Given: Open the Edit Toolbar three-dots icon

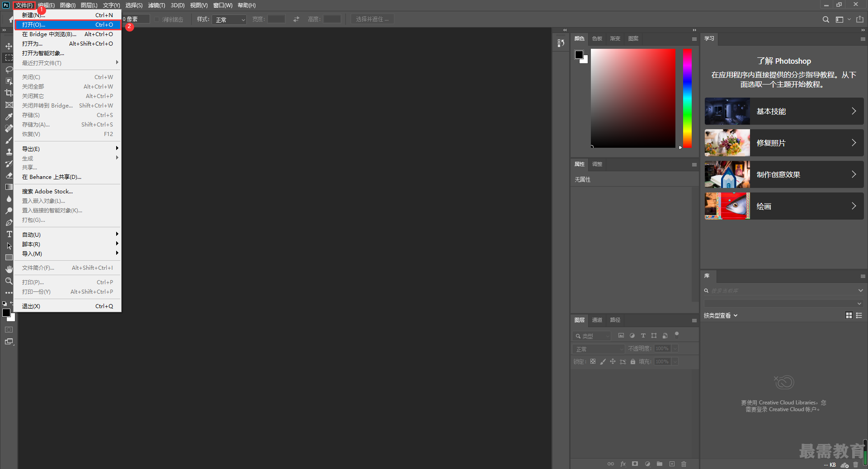Looking at the screenshot, I should click(x=9, y=293).
